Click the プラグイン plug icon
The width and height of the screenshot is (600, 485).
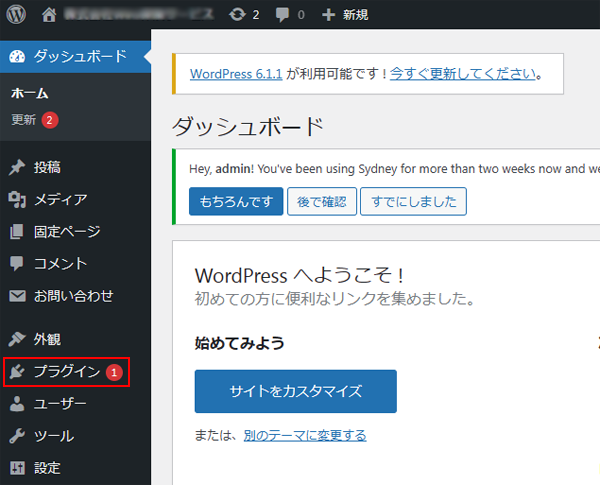[x=17, y=371]
